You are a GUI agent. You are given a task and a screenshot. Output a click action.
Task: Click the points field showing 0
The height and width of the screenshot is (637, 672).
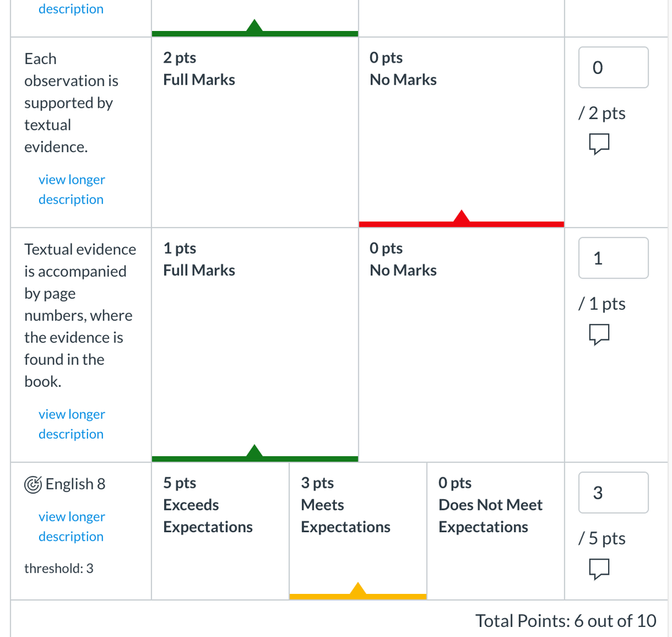(613, 67)
